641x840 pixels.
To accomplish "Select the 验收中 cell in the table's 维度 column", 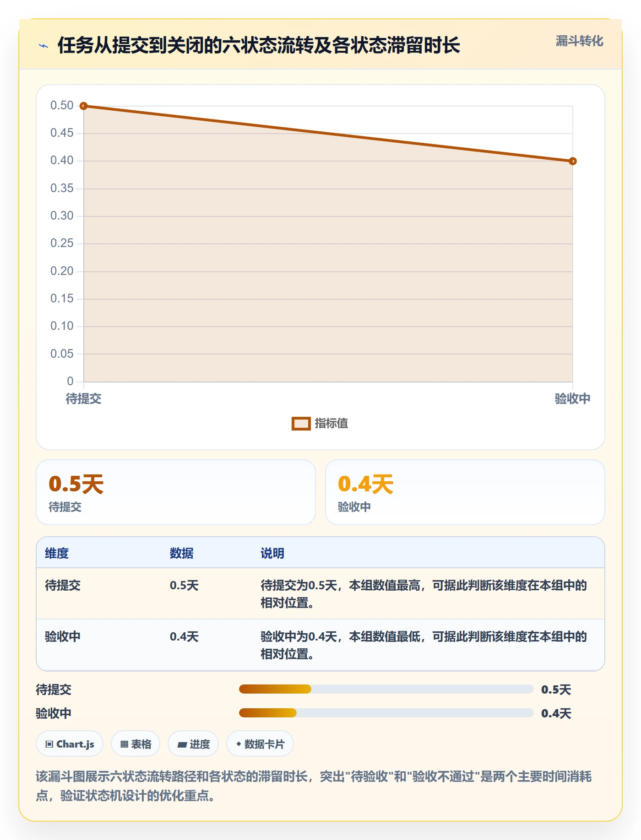I will tap(63, 636).
